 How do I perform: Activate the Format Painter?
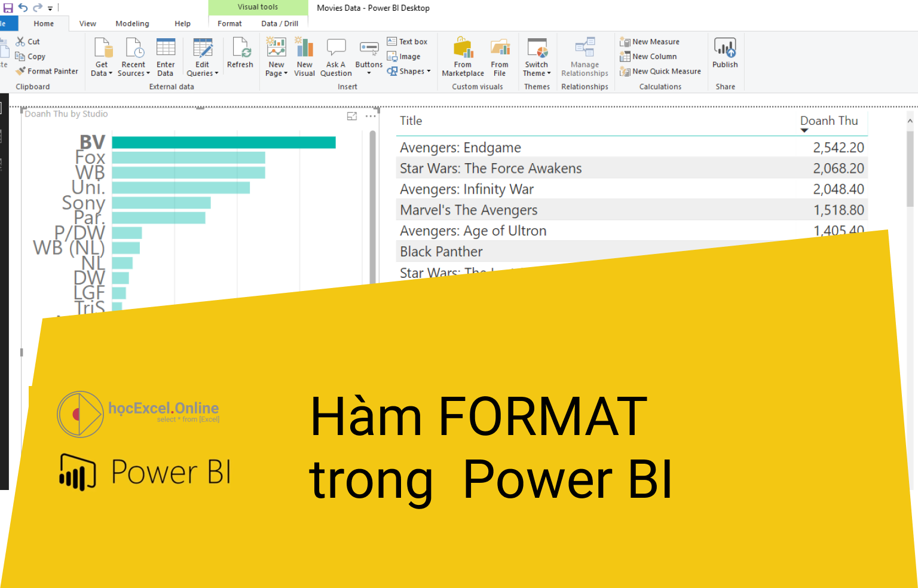47,71
